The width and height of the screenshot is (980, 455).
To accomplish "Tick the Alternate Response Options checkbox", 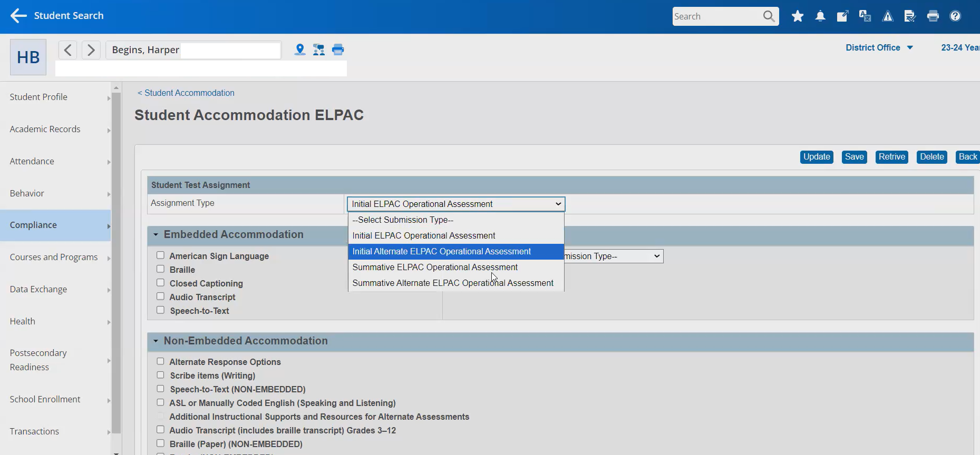I will point(160,361).
